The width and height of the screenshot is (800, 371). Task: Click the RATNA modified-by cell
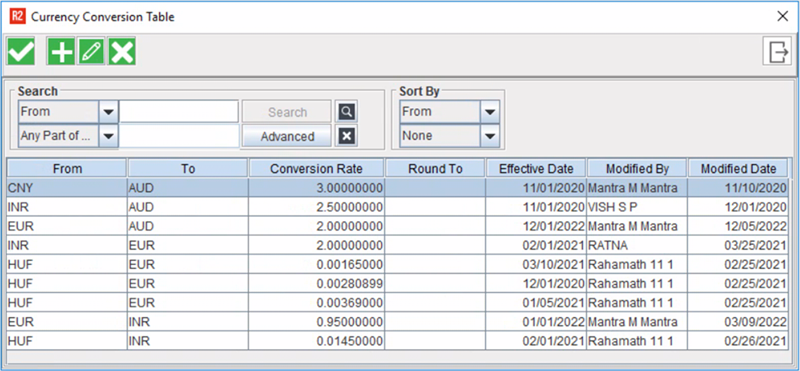point(637,245)
